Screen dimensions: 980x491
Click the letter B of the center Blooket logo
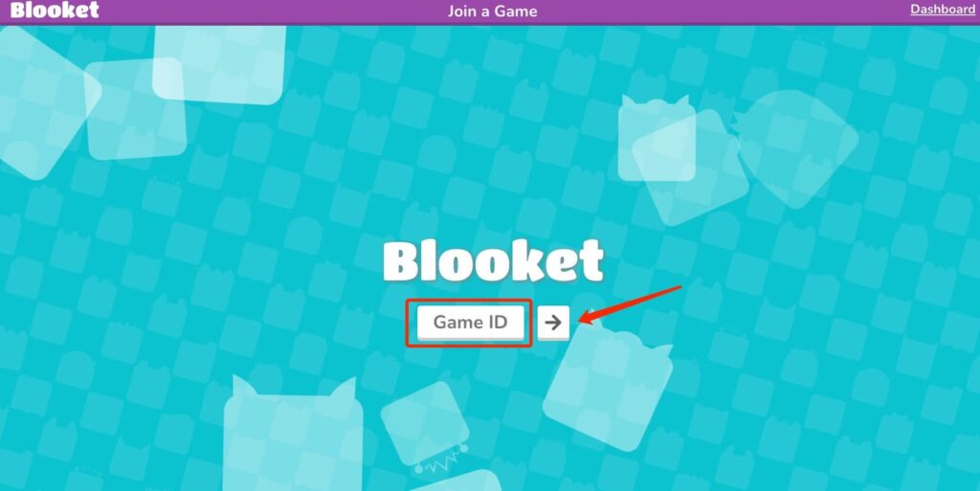(x=402, y=261)
